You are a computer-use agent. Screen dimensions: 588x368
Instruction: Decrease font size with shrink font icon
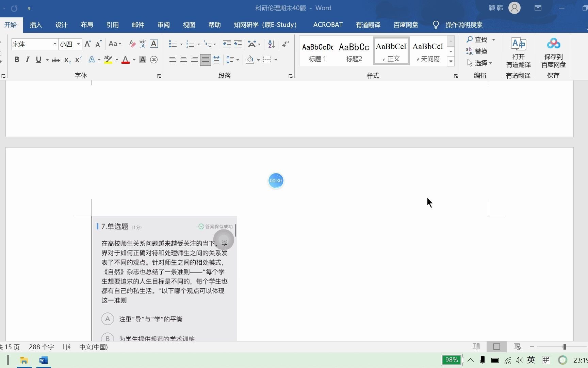[98, 44]
